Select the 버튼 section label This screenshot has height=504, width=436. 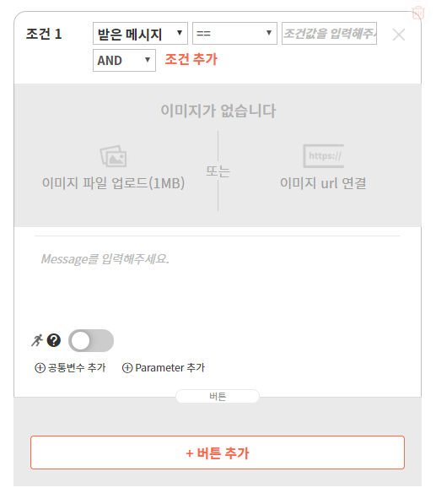pos(218,396)
